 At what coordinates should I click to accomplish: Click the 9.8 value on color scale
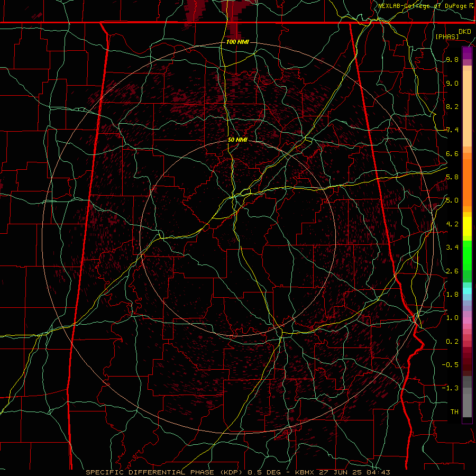[452, 60]
